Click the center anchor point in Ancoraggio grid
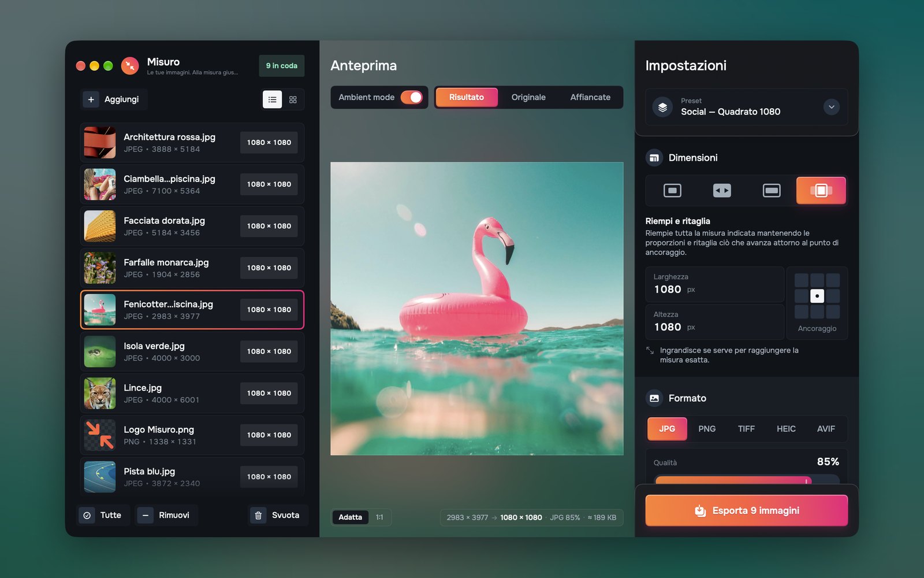The width and height of the screenshot is (924, 578). pyautogui.click(x=817, y=296)
